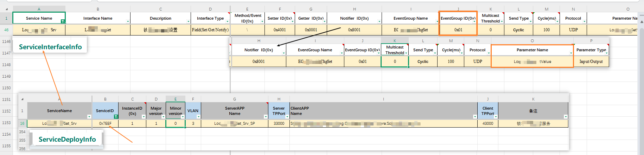This screenshot has width=644, height=155.
Task: Open the ClientAPP Name filter dropdown
Action: 475,117
